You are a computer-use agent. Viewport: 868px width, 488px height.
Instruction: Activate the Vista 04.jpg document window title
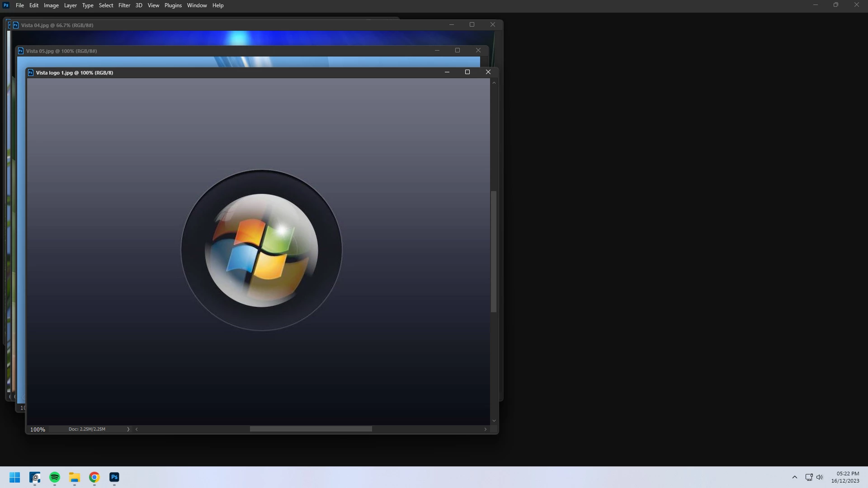(57, 25)
